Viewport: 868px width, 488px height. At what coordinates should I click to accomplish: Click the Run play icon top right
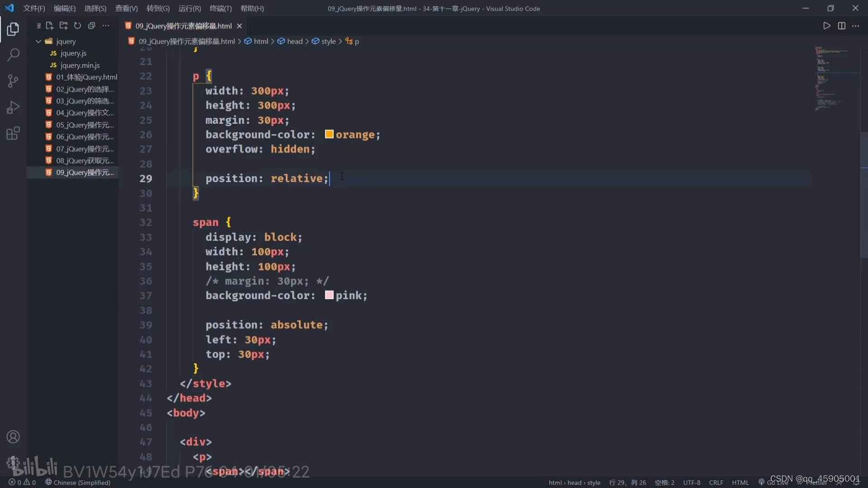[826, 26]
